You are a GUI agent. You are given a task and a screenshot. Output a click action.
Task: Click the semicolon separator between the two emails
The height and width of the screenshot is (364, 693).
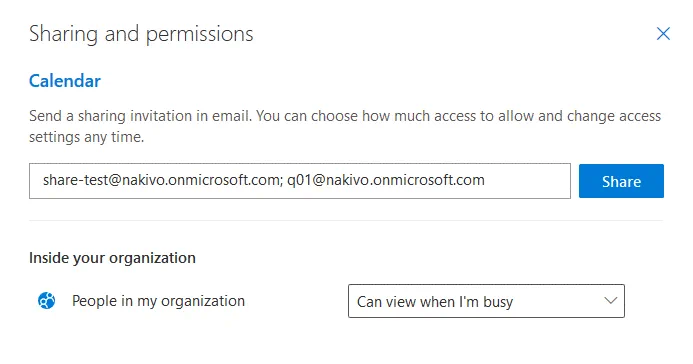click(x=281, y=181)
